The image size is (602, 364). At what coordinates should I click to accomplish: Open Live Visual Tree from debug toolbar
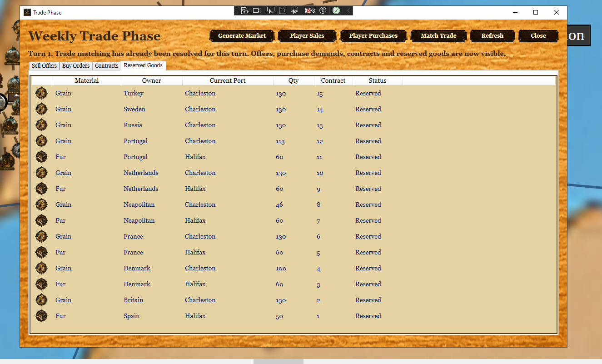245,10
